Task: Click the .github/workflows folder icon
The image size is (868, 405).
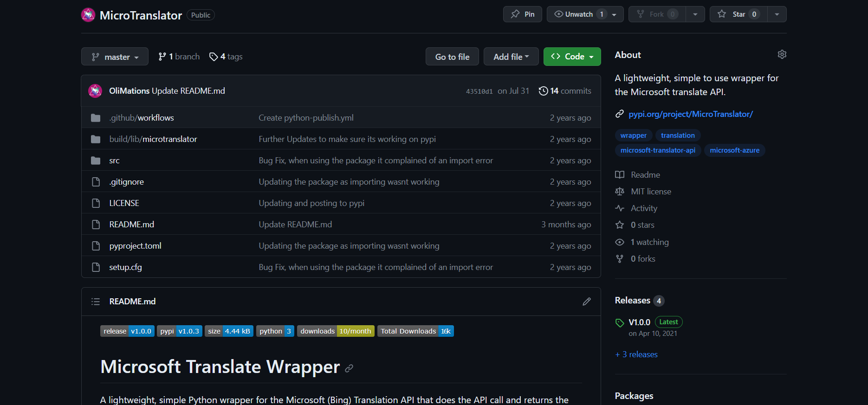Action: click(x=96, y=118)
